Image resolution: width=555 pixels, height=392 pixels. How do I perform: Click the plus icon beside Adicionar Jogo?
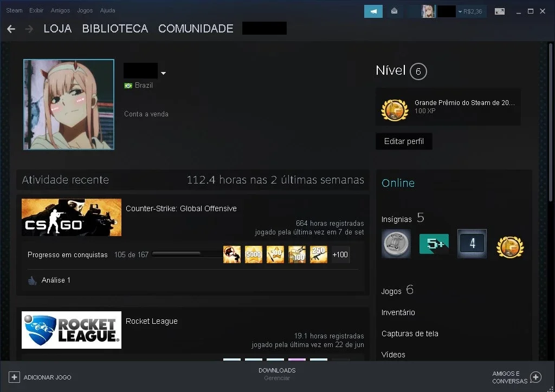pyautogui.click(x=14, y=377)
